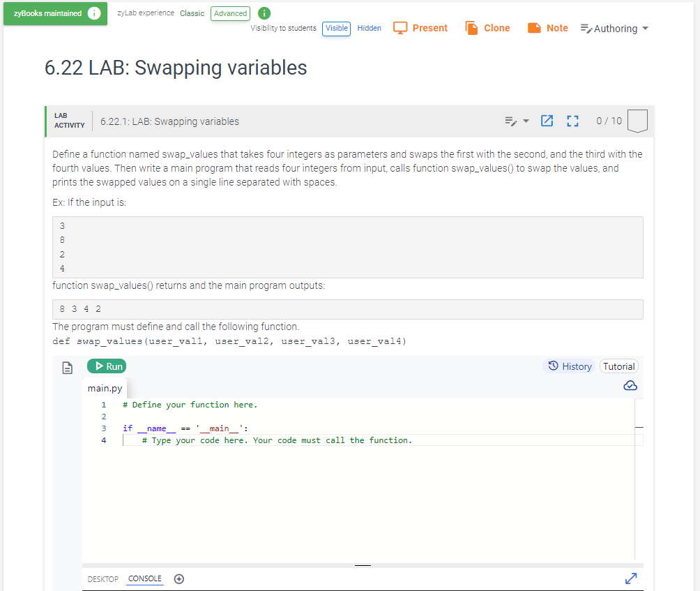Open the lab in a new tab
Screen dimensions: 700x591
click(547, 120)
